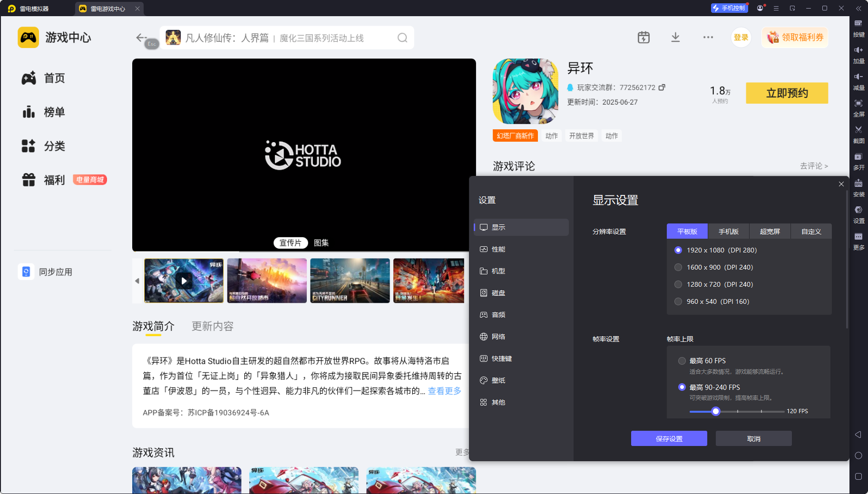Toggle fullscreen icon in right sidebar
The image size is (868, 494).
click(x=858, y=104)
